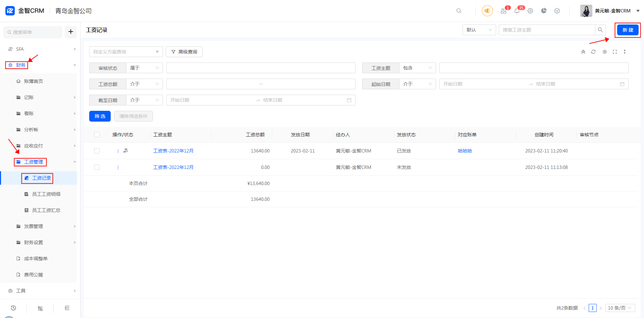Open table column settings gear icon
Screen dimensions: 644x318
click(605, 52)
